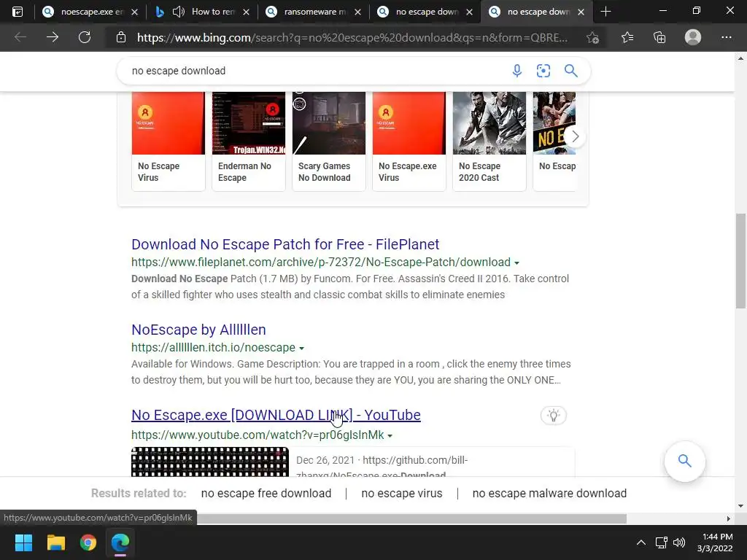Open the Windows Start menu

coord(23,542)
